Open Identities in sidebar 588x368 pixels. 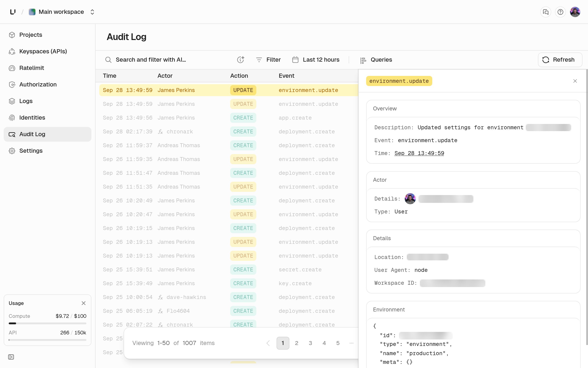[x=47, y=118]
